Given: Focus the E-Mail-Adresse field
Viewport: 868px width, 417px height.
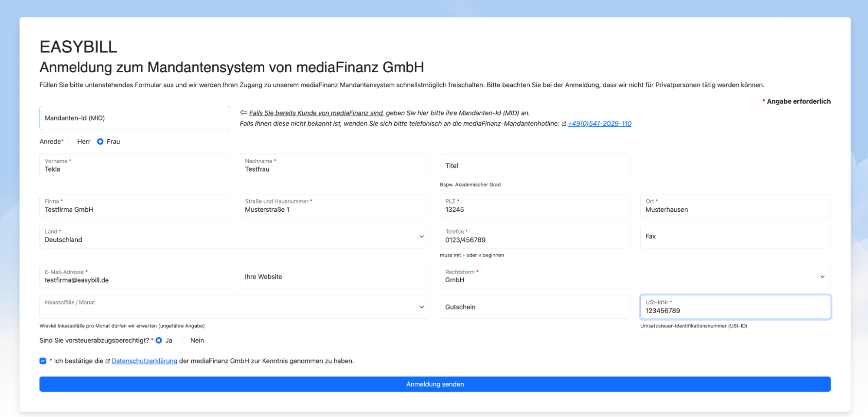Looking at the screenshot, I should tap(135, 277).
